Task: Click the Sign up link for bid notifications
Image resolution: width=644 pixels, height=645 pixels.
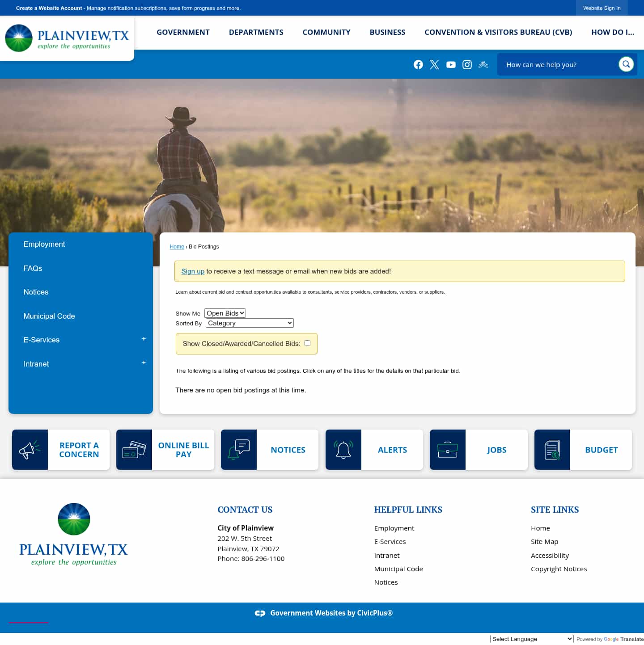Action: pyautogui.click(x=193, y=271)
